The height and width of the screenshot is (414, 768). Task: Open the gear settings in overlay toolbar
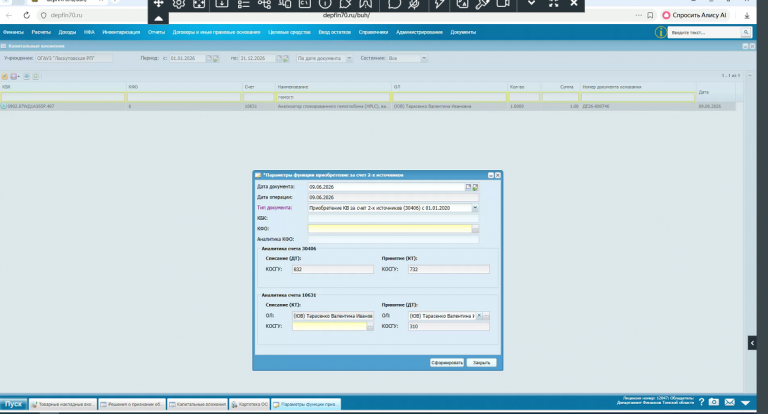coord(179,4)
